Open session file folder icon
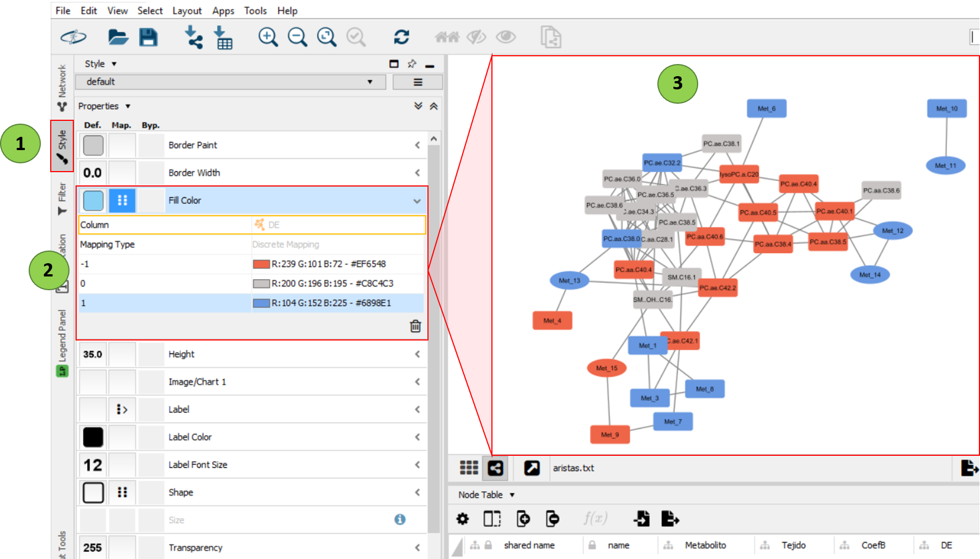 coord(118,38)
